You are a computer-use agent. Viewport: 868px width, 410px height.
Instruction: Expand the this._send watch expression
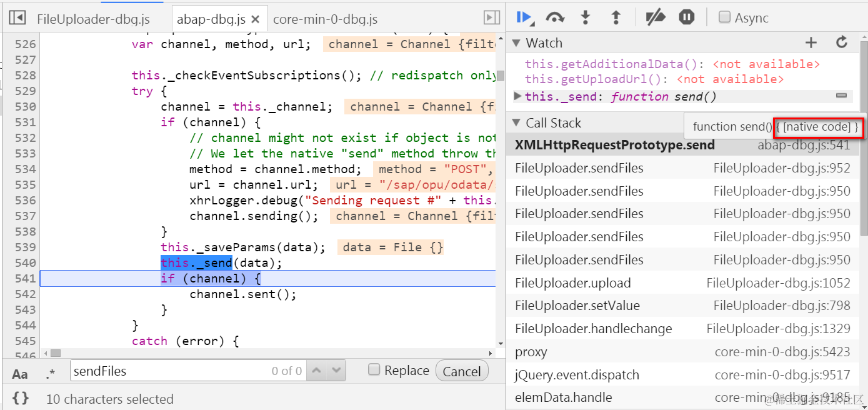coord(517,96)
